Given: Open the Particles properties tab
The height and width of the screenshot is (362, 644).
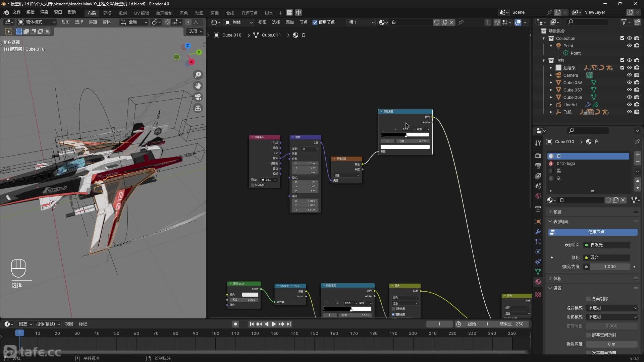Looking at the screenshot, I should (x=538, y=242).
